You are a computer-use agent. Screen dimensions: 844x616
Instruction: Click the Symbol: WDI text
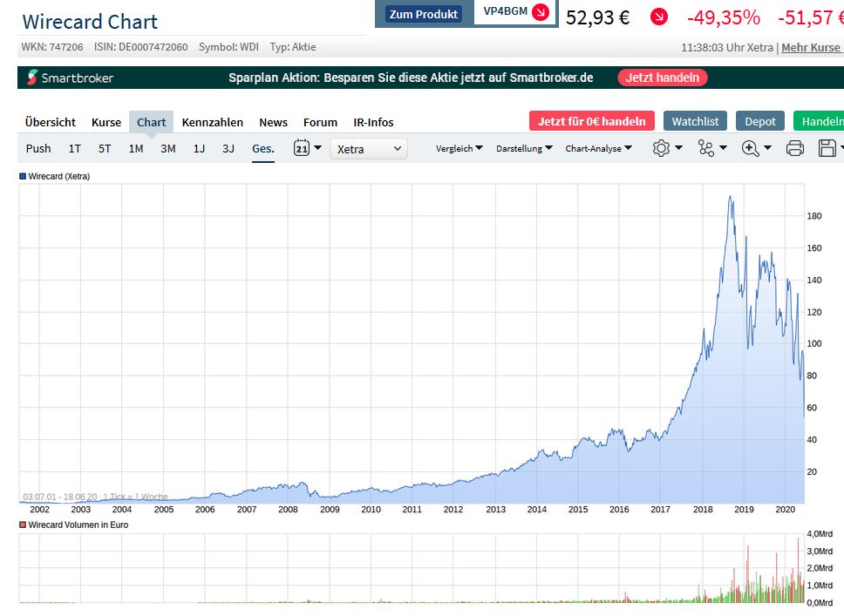point(228,47)
